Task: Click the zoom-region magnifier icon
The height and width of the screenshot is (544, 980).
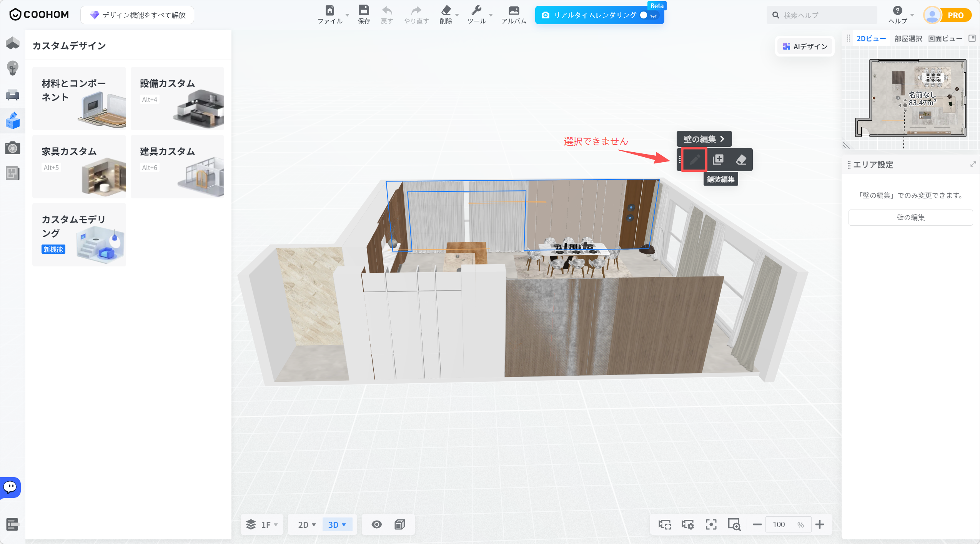Action: [x=734, y=524]
